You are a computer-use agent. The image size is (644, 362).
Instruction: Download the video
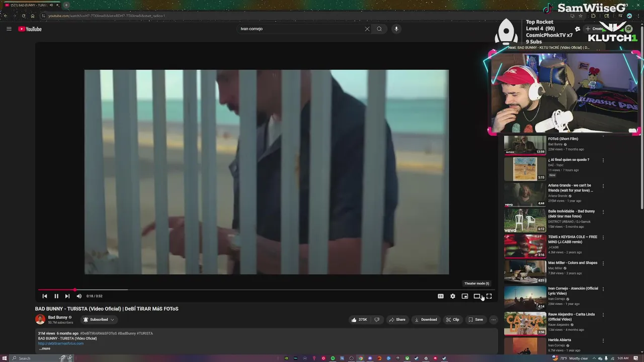click(426, 319)
